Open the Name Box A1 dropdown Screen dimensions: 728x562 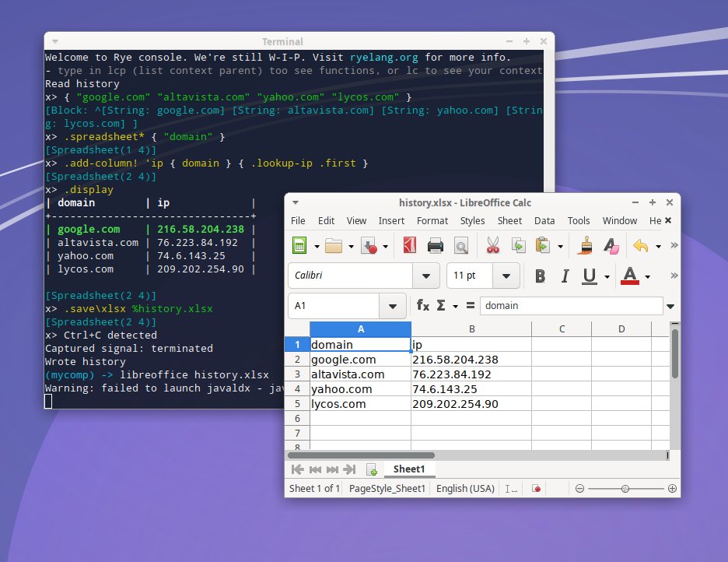click(x=393, y=306)
